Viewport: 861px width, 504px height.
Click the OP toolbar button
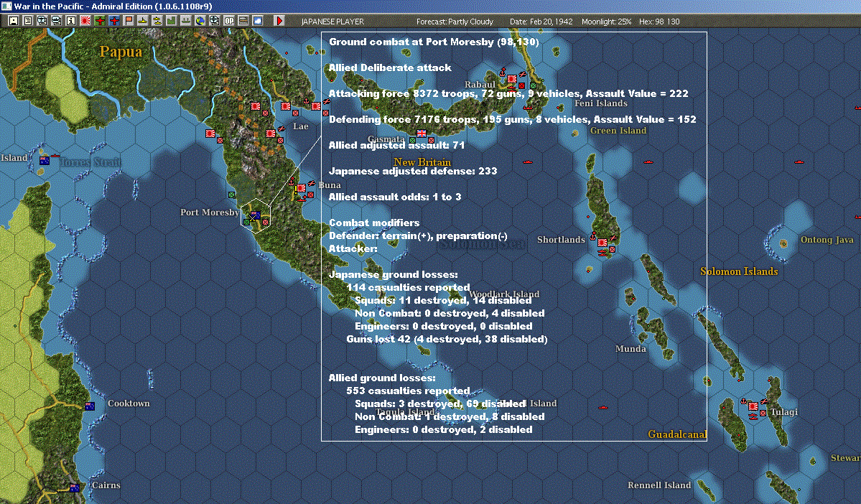pos(228,21)
